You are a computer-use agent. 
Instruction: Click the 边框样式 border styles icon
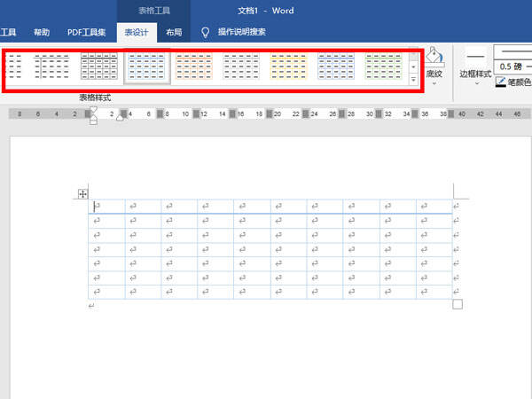[x=476, y=57]
